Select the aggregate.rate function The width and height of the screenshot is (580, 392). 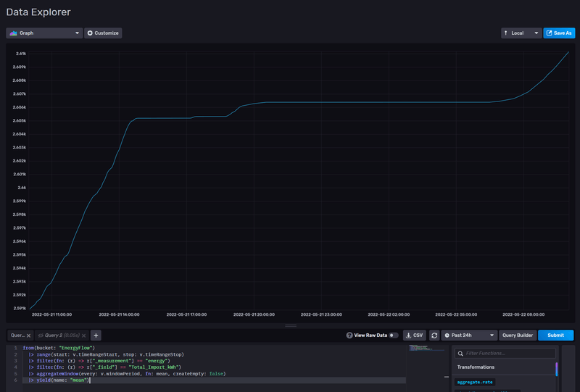(x=475, y=382)
